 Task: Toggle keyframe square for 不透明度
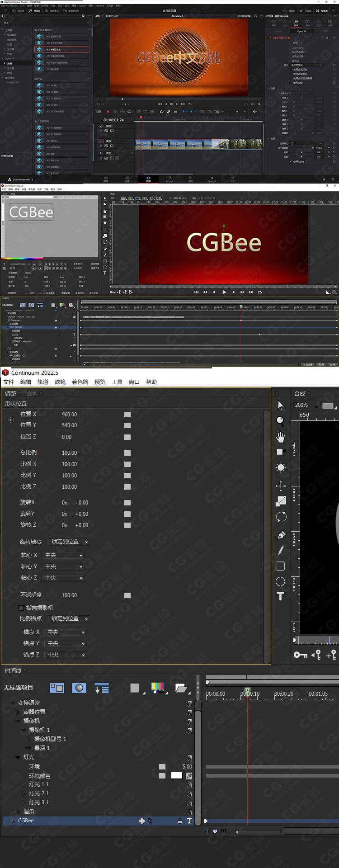(127, 595)
